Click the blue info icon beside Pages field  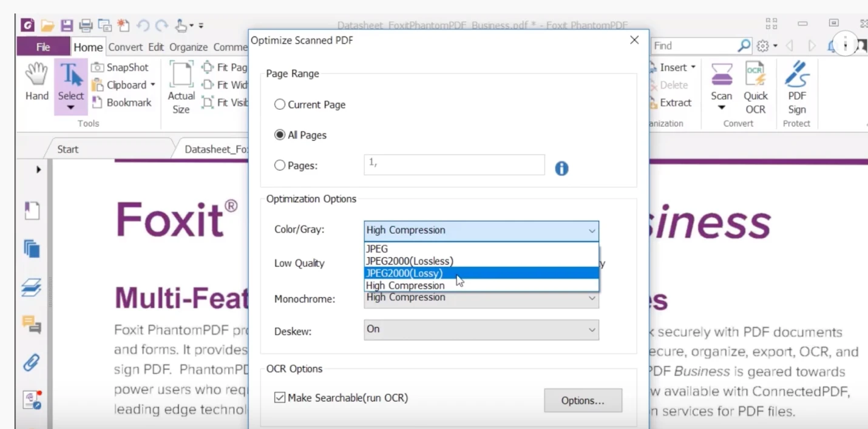point(561,169)
